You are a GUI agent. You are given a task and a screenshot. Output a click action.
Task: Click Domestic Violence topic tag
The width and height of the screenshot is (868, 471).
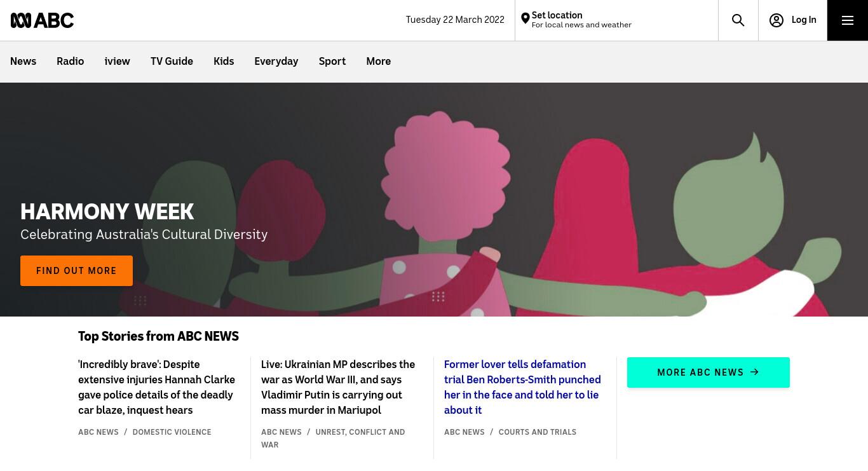tap(172, 432)
